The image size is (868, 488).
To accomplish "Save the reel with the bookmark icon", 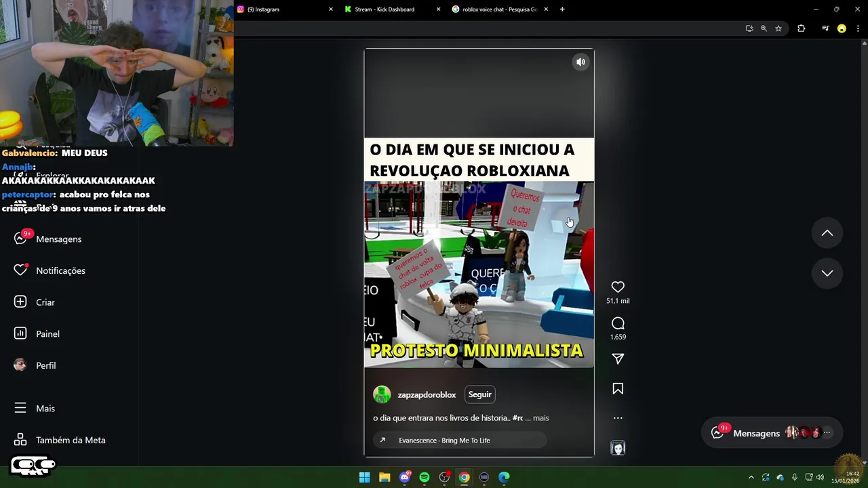I will click(618, 388).
